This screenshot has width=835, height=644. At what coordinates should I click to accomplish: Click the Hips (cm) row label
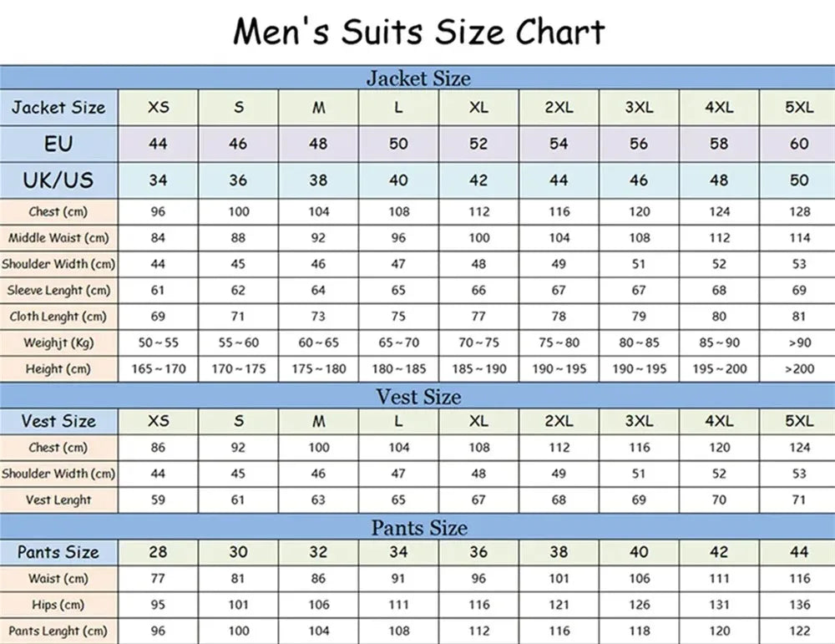[x=58, y=605]
